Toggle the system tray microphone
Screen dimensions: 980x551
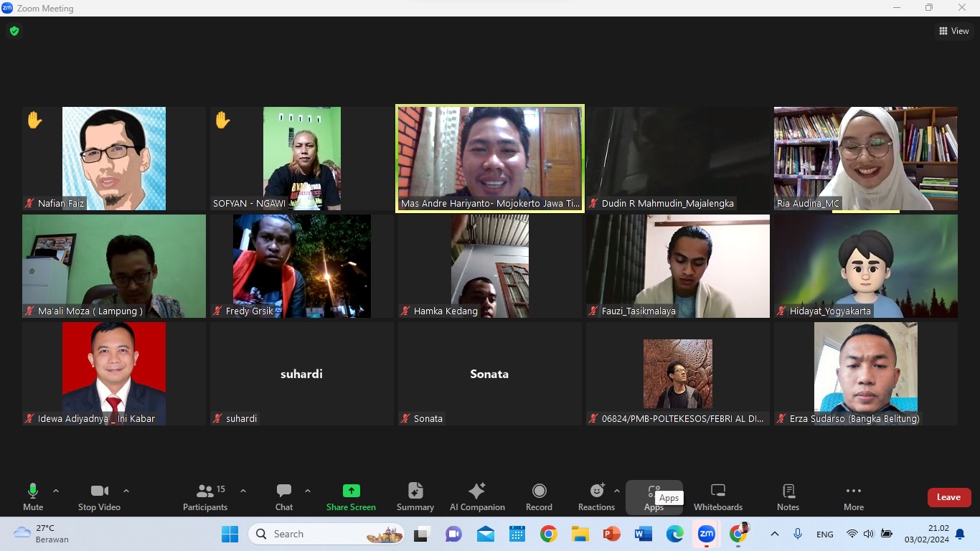pos(797,534)
